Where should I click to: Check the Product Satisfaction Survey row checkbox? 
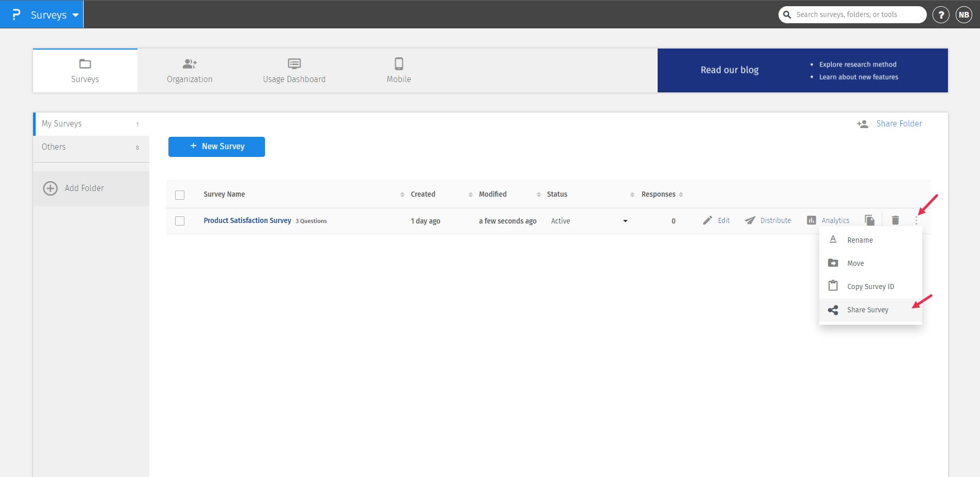click(x=180, y=221)
